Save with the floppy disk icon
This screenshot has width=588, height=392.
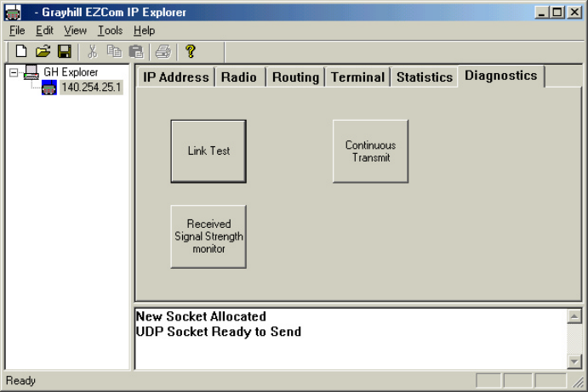(65, 51)
